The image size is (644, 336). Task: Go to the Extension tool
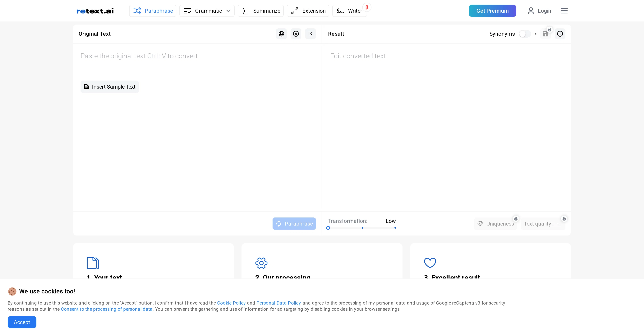pyautogui.click(x=308, y=11)
